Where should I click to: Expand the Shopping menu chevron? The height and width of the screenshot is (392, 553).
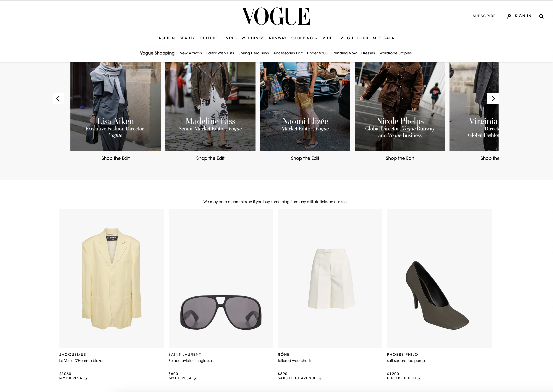tap(316, 39)
